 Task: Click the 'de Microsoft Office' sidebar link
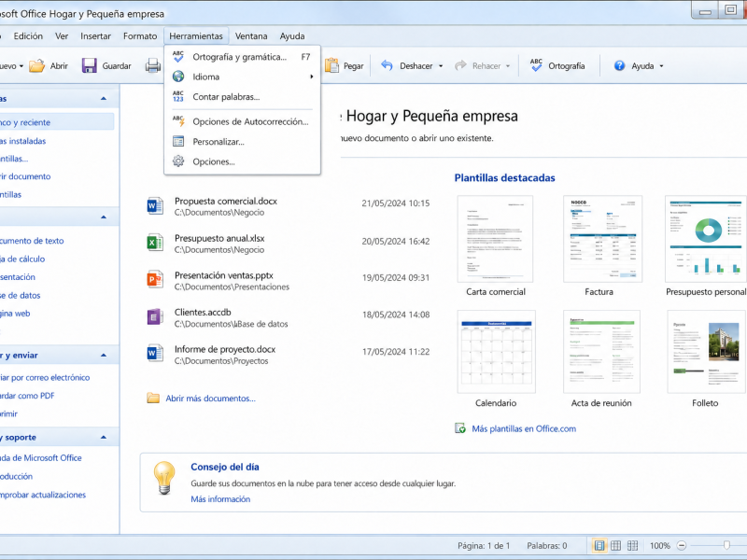pyautogui.click(x=41, y=458)
